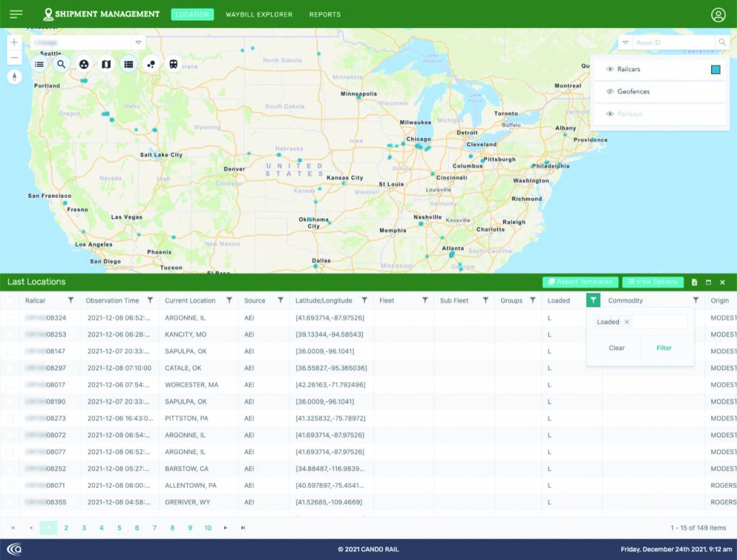Click the Filter button in Loaded popup

(x=664, y=348)
